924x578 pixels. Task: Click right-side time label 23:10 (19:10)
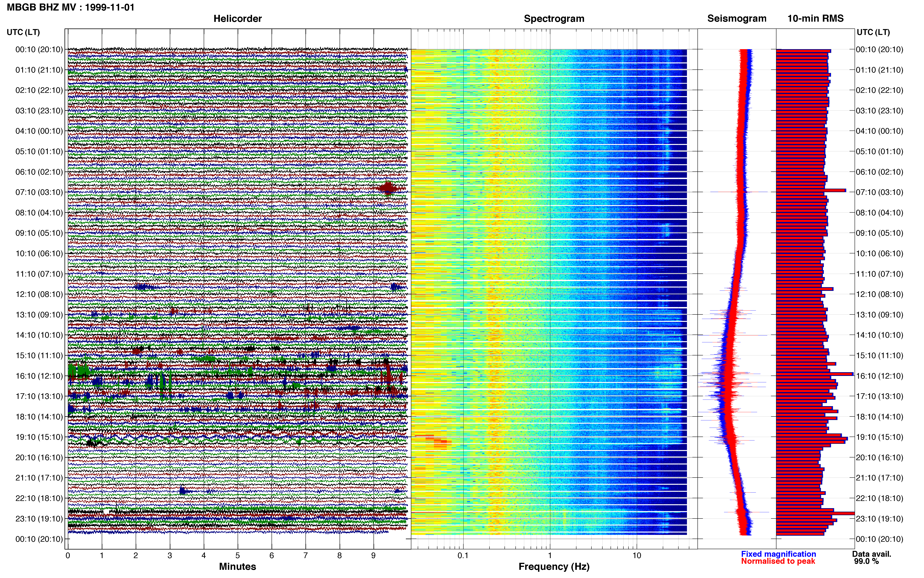tap(879, 519)
